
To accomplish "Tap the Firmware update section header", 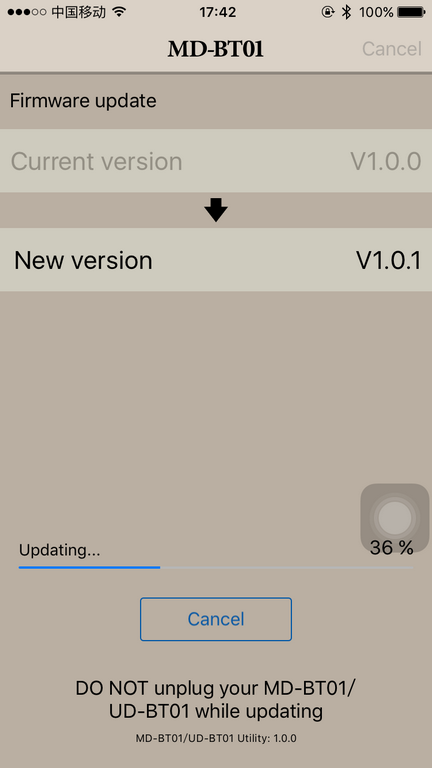I will pyautogui.click(x=83, y=101).
